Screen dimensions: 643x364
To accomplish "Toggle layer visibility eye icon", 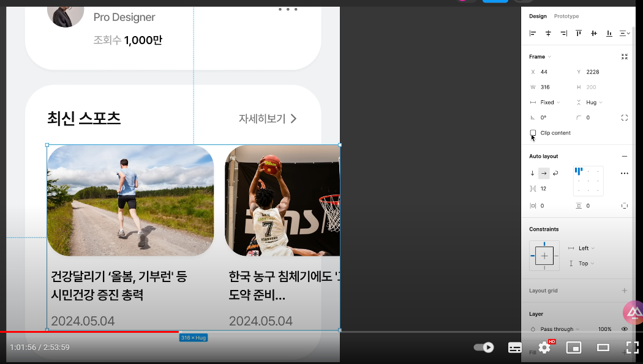I will tap(625, 329).
